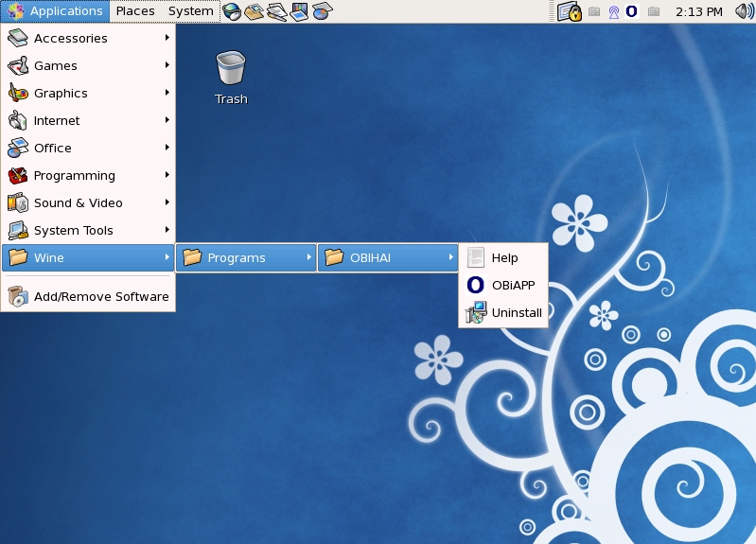Click the arrow beside Accessories

(x=167, y=38)
